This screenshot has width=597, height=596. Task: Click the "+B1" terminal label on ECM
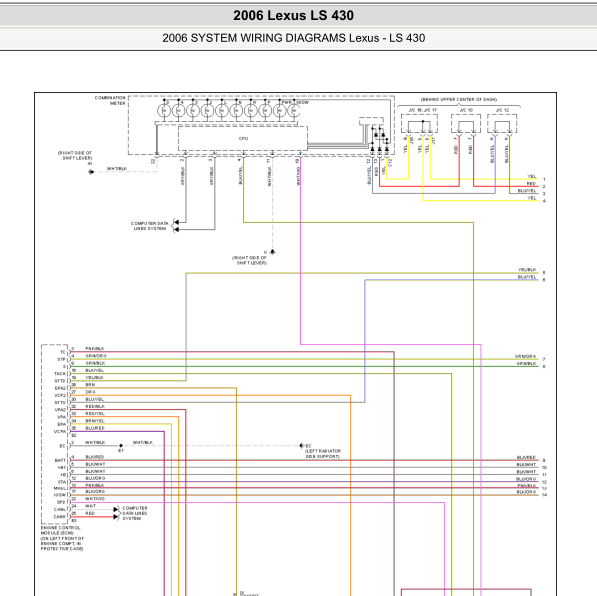pyautogui.click(x=61, y=468)
